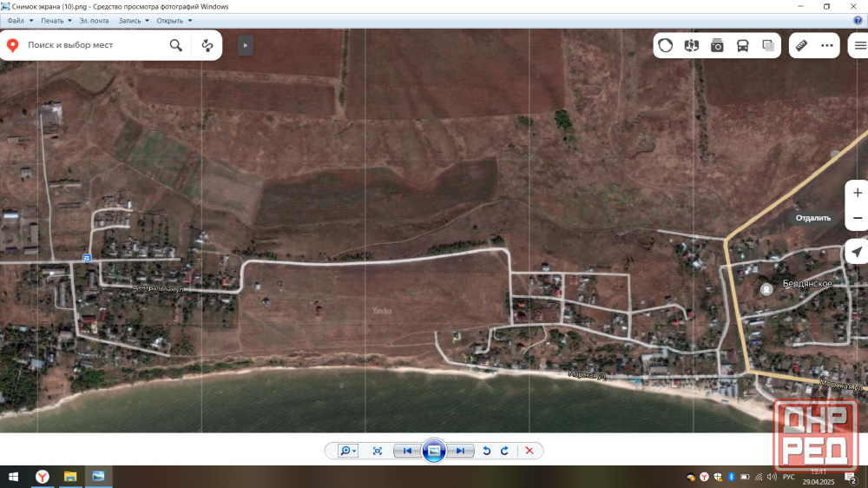
Task: Toggle the public transport bus layer
Action: tap(743, 45)
